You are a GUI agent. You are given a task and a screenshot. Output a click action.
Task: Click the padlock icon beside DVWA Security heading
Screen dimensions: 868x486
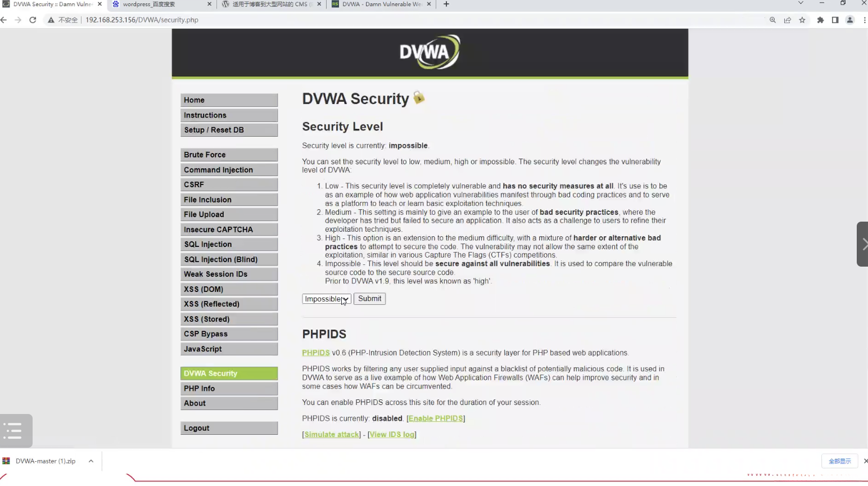[419, 98]
